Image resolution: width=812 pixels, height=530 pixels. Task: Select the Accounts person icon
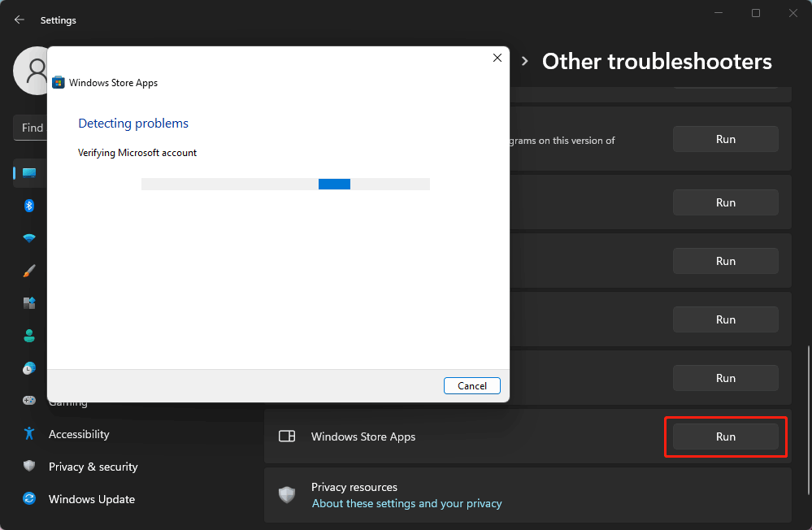pyautogui.click(x=28, y=336)
